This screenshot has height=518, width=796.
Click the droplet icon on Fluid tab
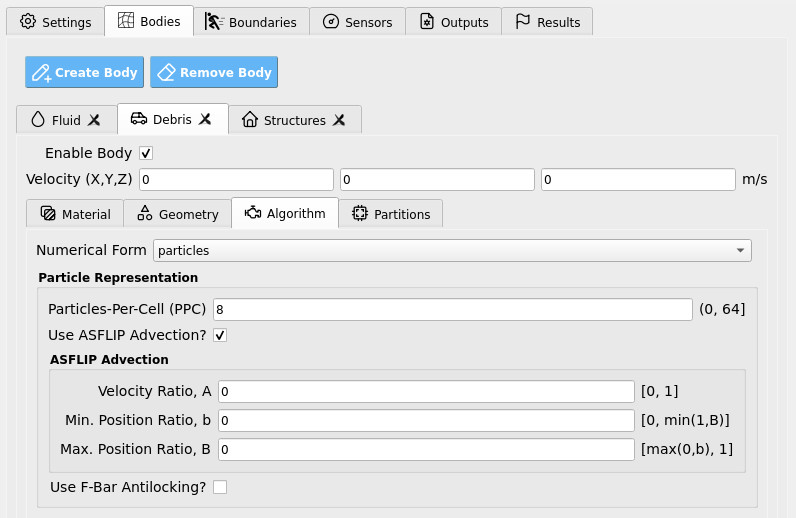[38, 119]
